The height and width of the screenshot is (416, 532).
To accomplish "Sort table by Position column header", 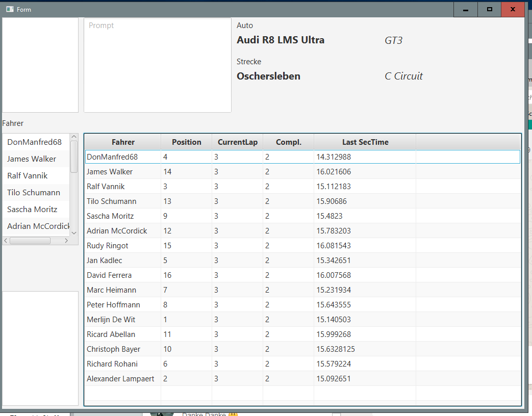I will 186,142.
